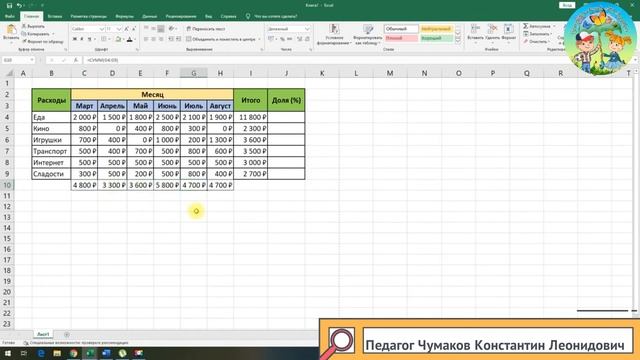640x360 pixels.
Task: Open Conditional formatting (Условное форматирование)
Action: click(334, 34)
